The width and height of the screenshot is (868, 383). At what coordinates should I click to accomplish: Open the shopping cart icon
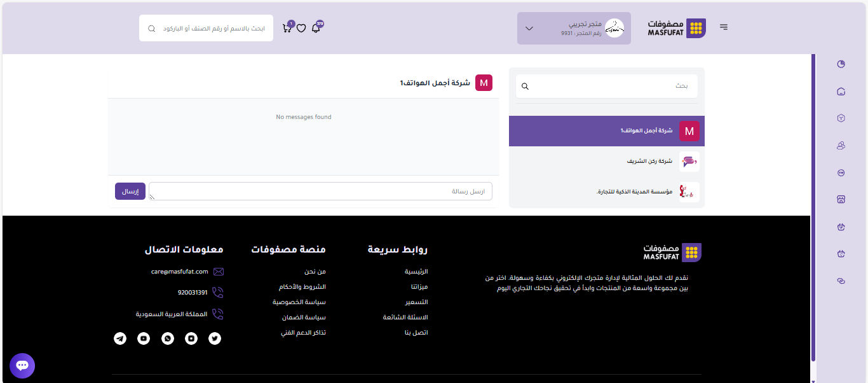[x=287, y=28]
